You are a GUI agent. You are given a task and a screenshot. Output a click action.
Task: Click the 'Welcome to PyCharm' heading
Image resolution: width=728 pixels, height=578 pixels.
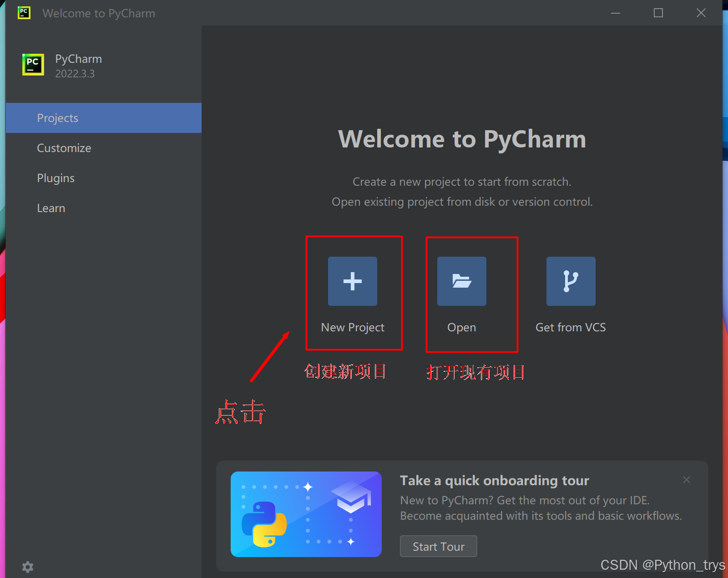coord(462,139)
